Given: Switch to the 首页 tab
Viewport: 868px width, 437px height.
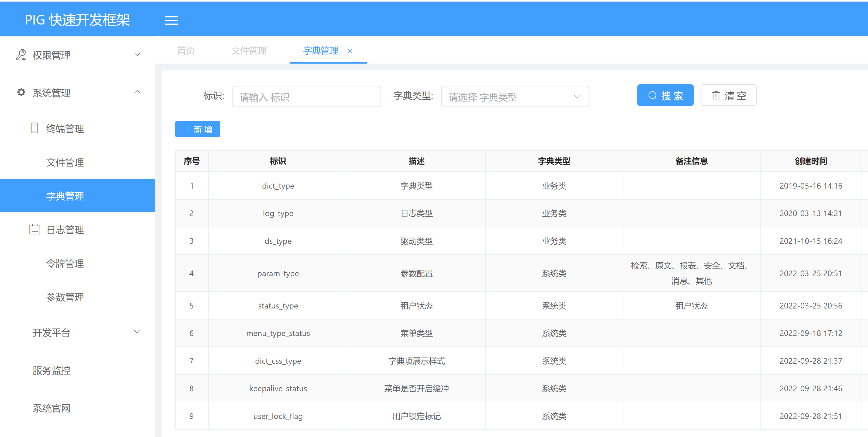Looking at the screenshot, I should coord(186,51).
